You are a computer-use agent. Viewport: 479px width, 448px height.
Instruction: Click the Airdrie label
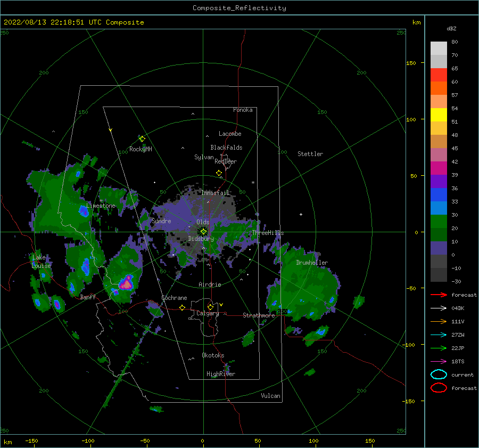pos(210,284)
